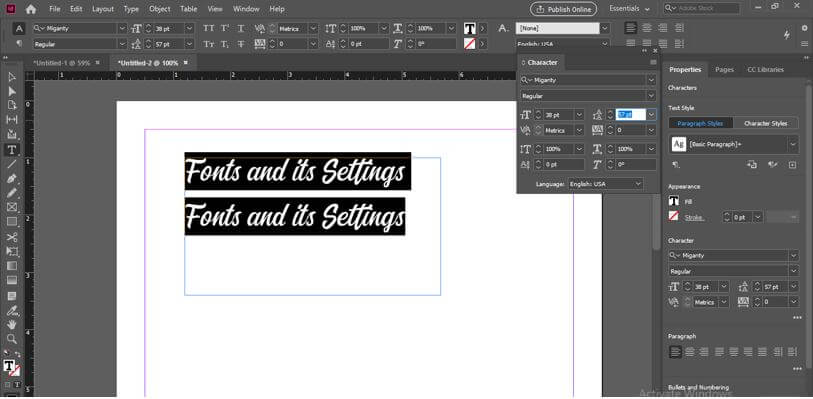Viewport: 813px width, 399px height.
Task: Open character style None dropdown
Action: click(x=605, y=28)
